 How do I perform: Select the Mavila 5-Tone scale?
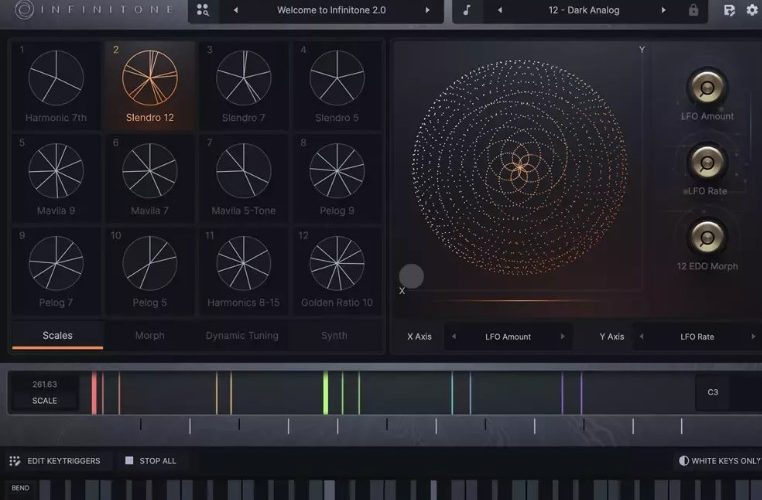(x=243, y=179)
